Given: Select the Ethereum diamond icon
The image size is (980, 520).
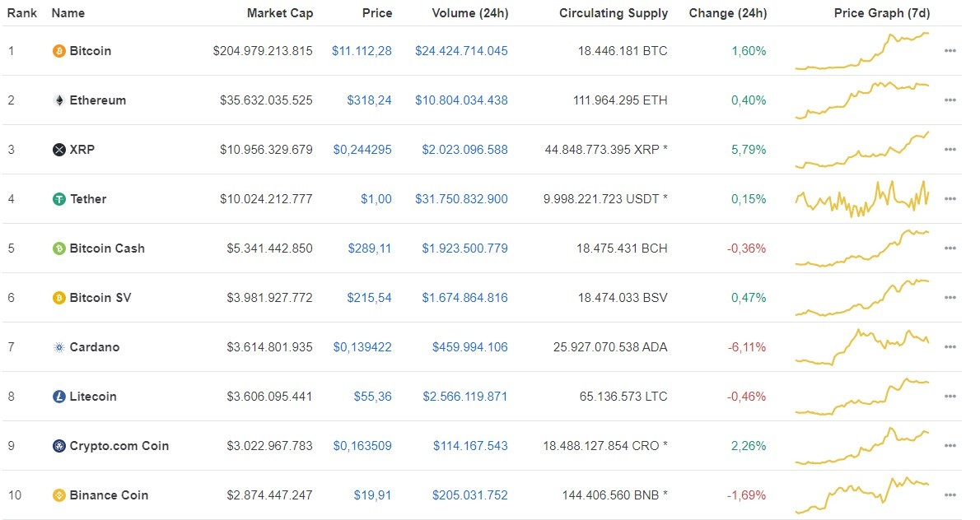Looking at the screenshot, I should pos(58,100).
